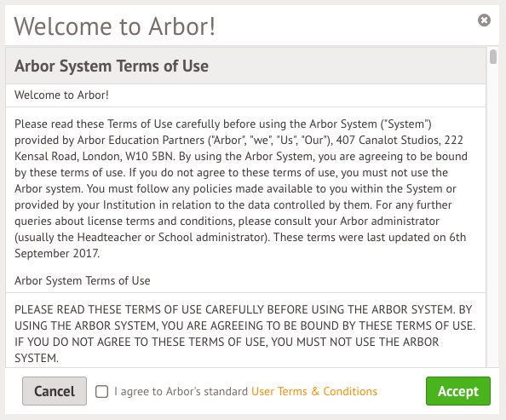Tick the agree to terms checkbox
Viewport: 506px width, 420px height.
(x=101, y=392)
